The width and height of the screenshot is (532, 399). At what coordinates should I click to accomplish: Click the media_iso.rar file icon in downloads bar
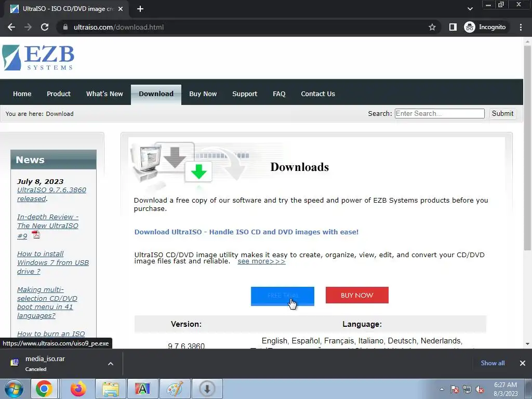pos(15,363)
